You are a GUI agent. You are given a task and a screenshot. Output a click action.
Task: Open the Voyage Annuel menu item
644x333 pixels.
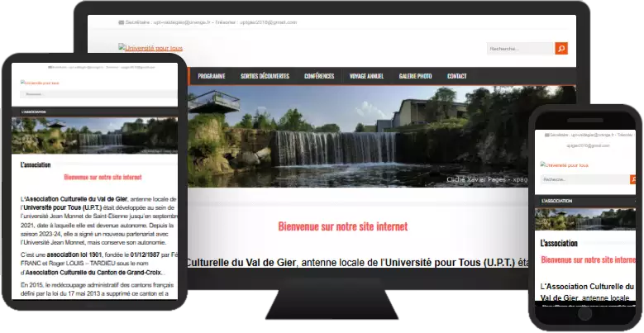366,76
